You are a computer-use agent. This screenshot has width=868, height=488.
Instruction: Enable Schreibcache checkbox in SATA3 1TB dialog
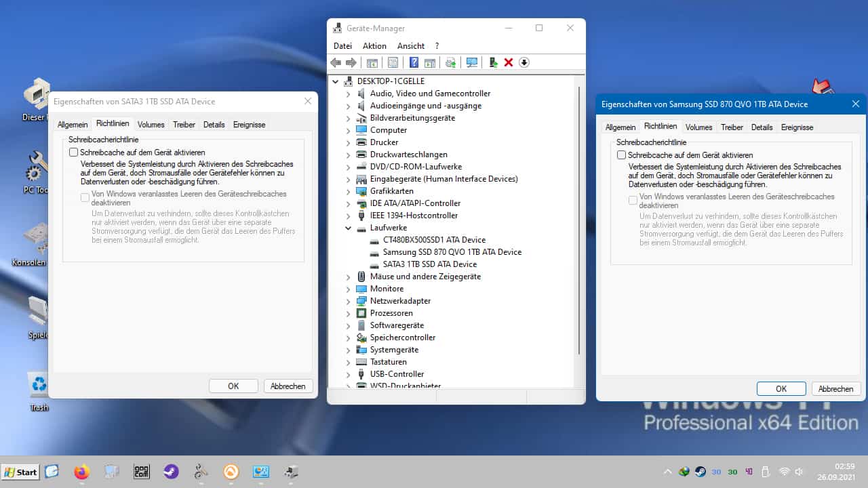coord(74,152)
